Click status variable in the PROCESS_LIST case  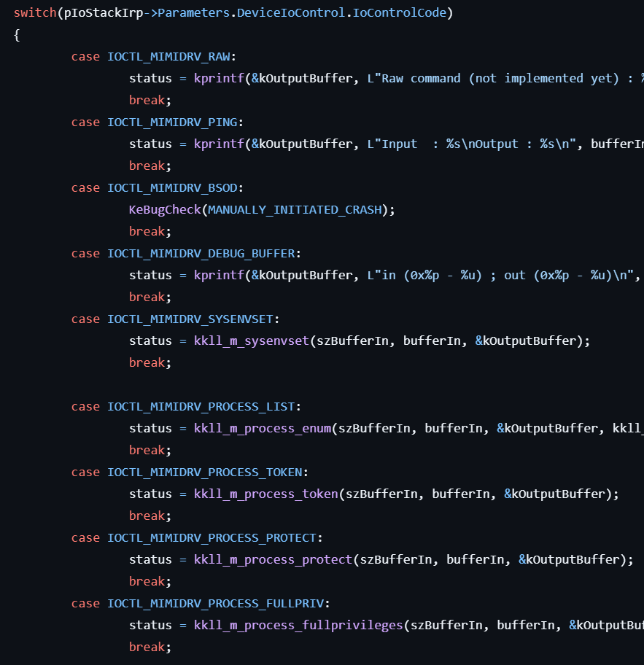click(x=150, y=428)
